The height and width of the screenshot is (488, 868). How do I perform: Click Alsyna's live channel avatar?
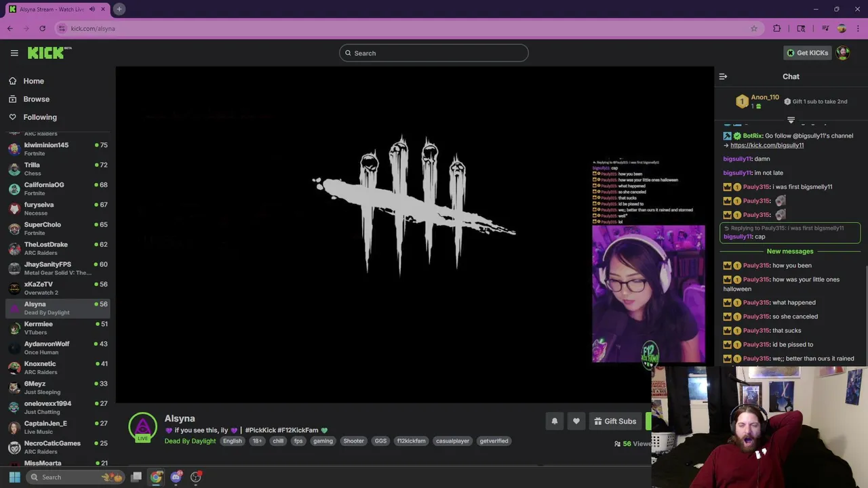pos(142,427)
